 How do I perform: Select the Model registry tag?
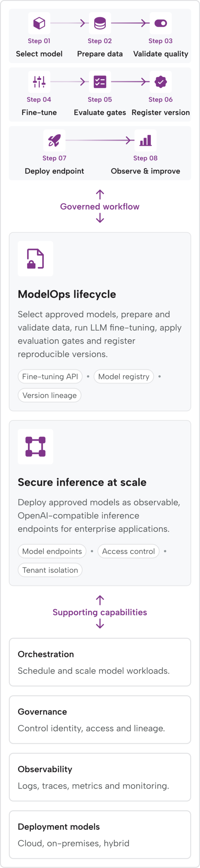pos(124,376)
